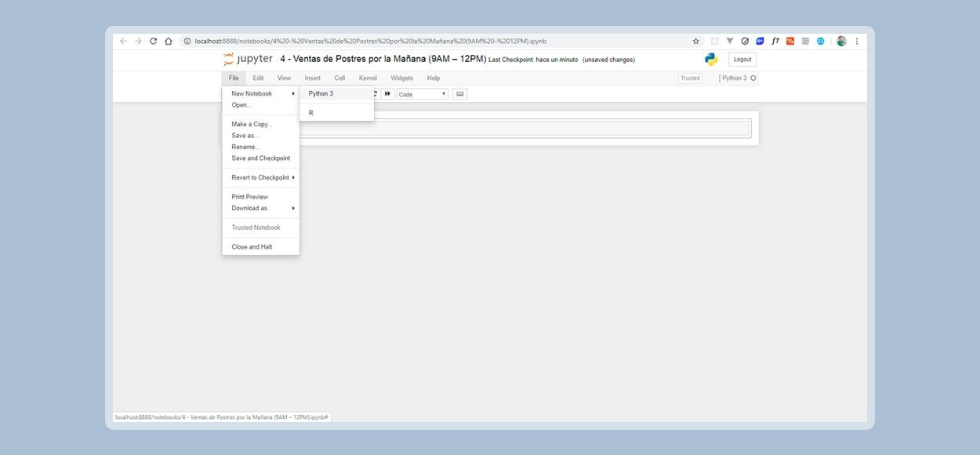Click the restart-and-run-all fast-forward icon

387,94
